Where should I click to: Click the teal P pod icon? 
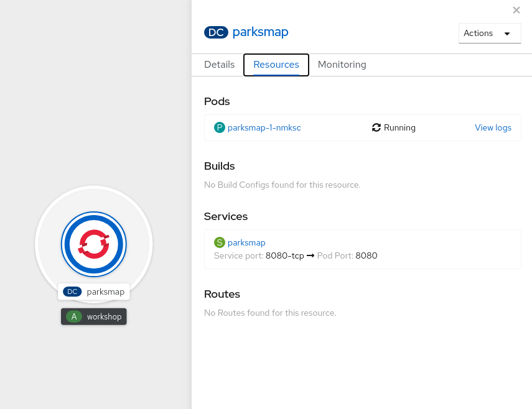[x=219, y=127]
